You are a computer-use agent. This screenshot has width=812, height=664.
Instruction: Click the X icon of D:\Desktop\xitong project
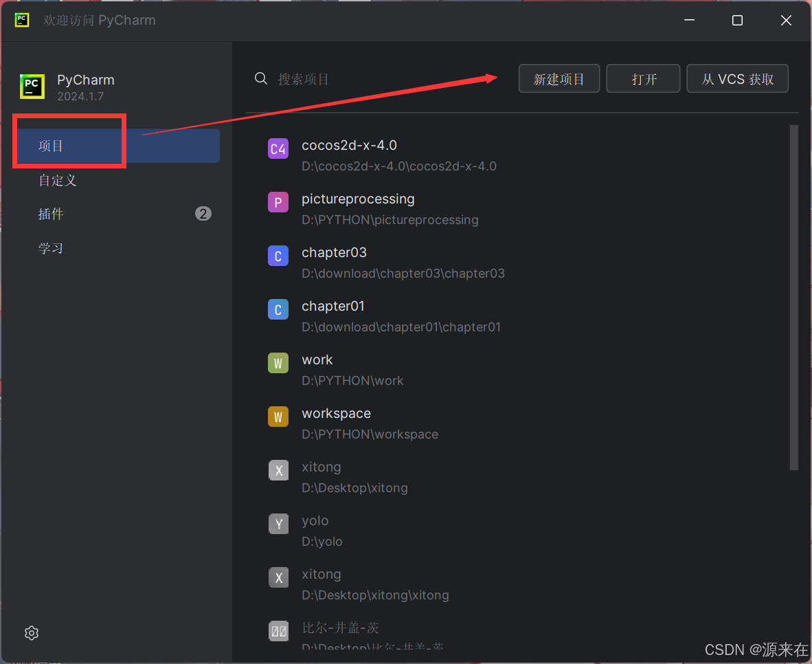(278, 470)
